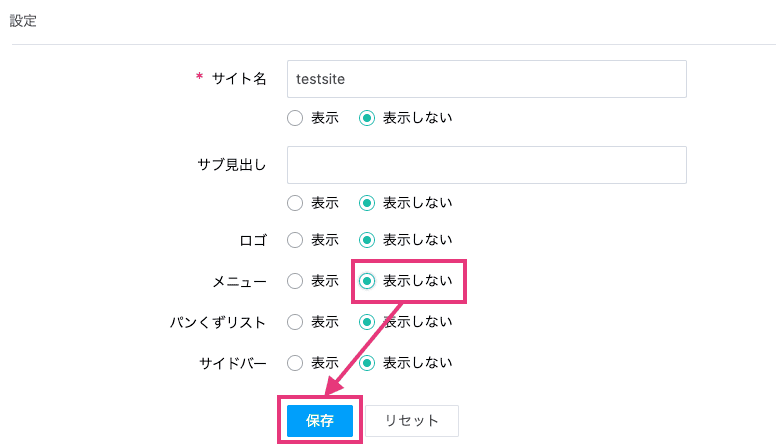Click the リセット button
This screenshot has height=446, width=776.
412,421
